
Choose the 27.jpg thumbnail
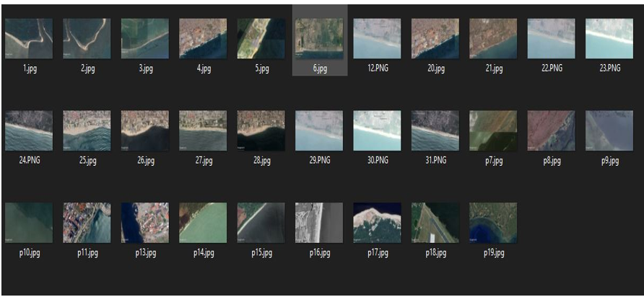203,130
